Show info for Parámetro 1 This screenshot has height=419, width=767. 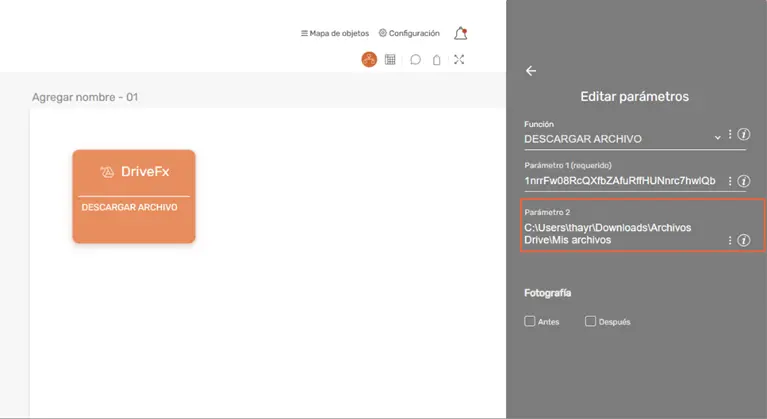click(x=744, y=181)
